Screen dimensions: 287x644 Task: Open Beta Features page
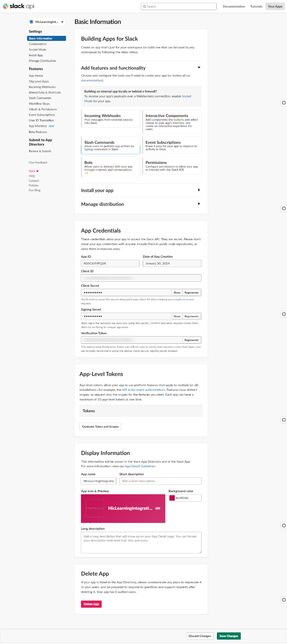click(x=38, y=132)
